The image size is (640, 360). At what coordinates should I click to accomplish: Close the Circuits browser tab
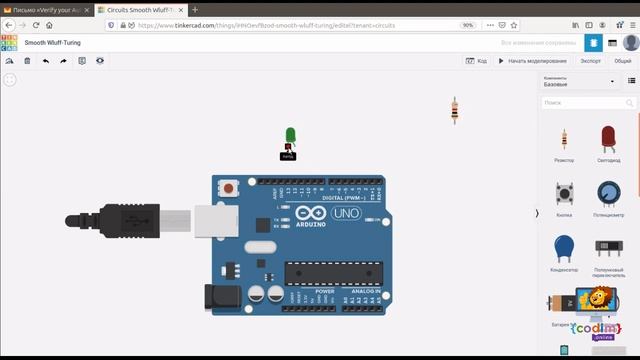(x=181, y=10)
